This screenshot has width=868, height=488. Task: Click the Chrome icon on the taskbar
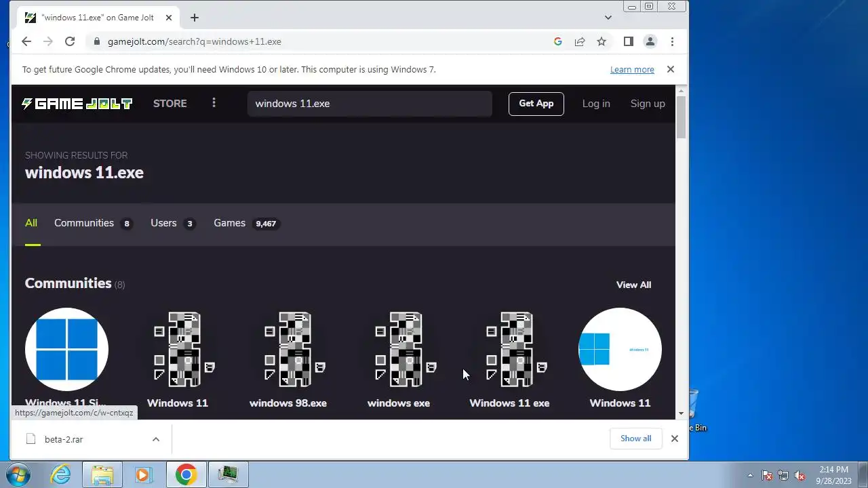(x=186, y=474)
